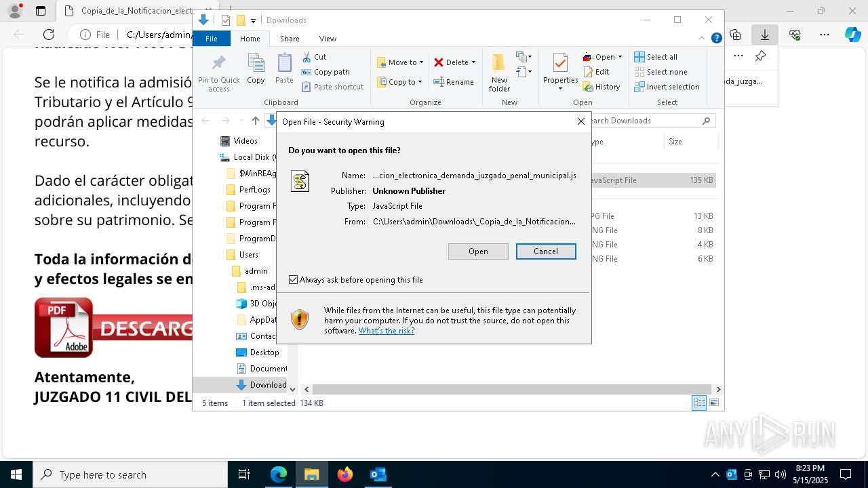
Task: Click Invert selection in ribbon
Action: tap(667, 87)
